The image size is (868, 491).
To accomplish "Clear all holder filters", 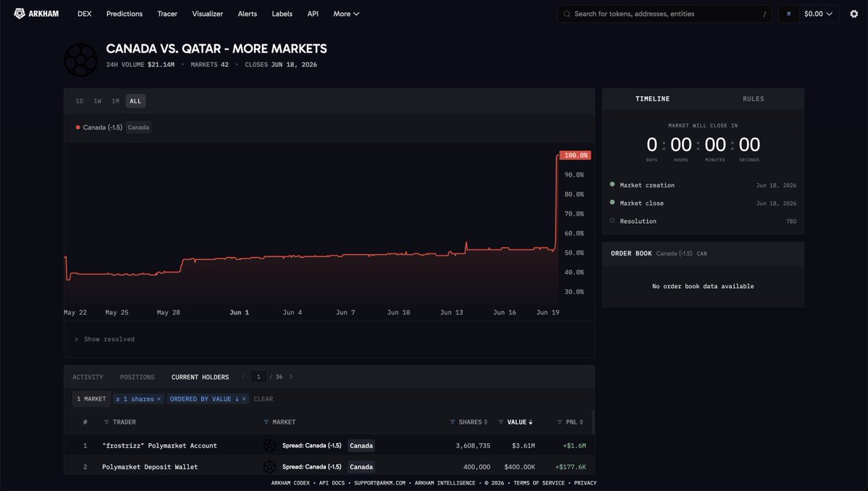I will point(263,399).
